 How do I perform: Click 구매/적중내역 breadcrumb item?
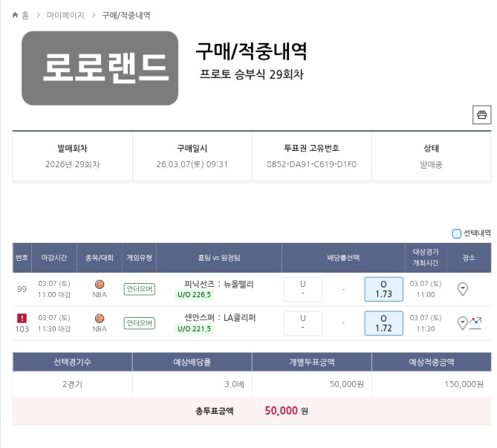tap(126, 15)
